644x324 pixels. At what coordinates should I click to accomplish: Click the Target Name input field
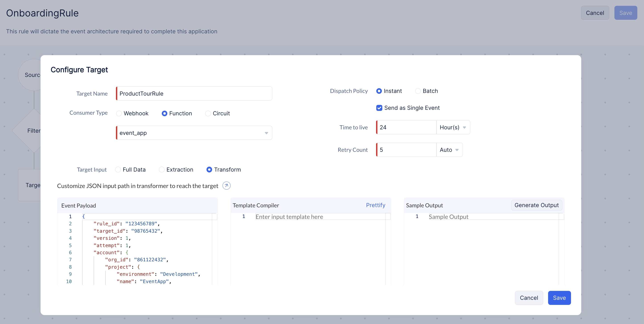(x=194, y=94)
